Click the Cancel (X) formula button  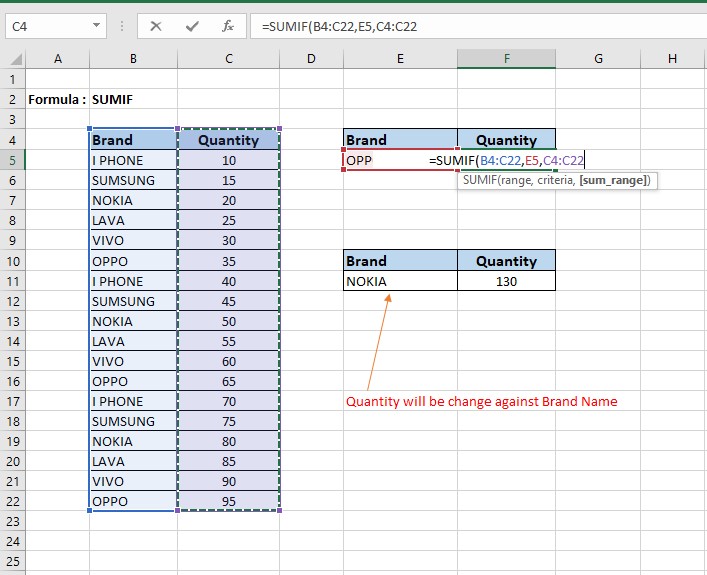(x=155, y=26)
